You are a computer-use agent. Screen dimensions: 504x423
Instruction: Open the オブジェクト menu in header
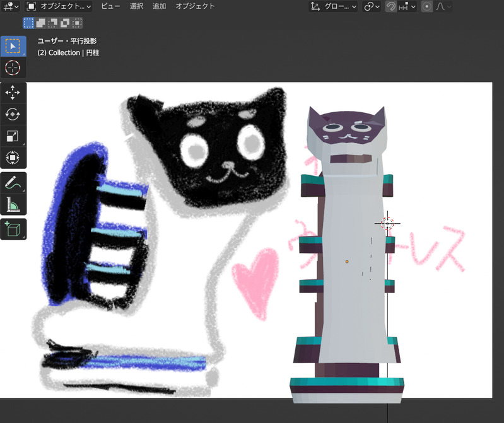195,6
